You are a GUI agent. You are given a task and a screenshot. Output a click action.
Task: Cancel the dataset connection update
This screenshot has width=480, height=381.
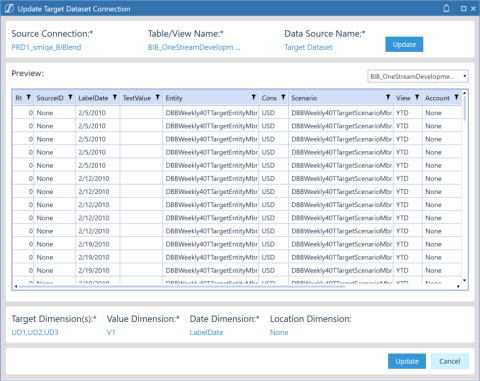(450, 361)
